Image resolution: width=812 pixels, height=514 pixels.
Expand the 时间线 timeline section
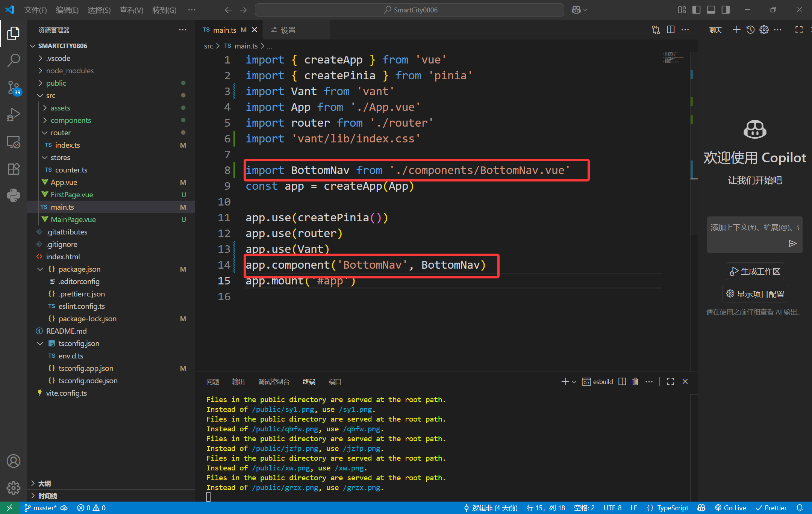(111, 496)
